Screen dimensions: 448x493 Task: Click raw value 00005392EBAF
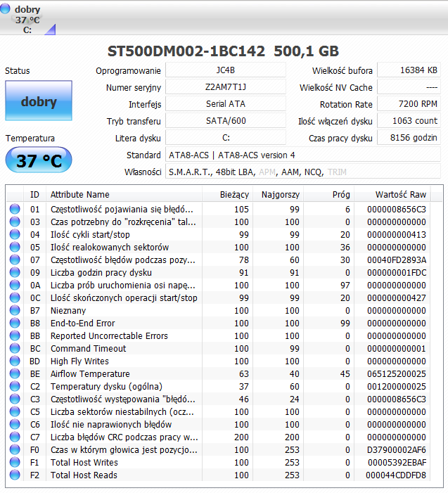tap(397, 463)
